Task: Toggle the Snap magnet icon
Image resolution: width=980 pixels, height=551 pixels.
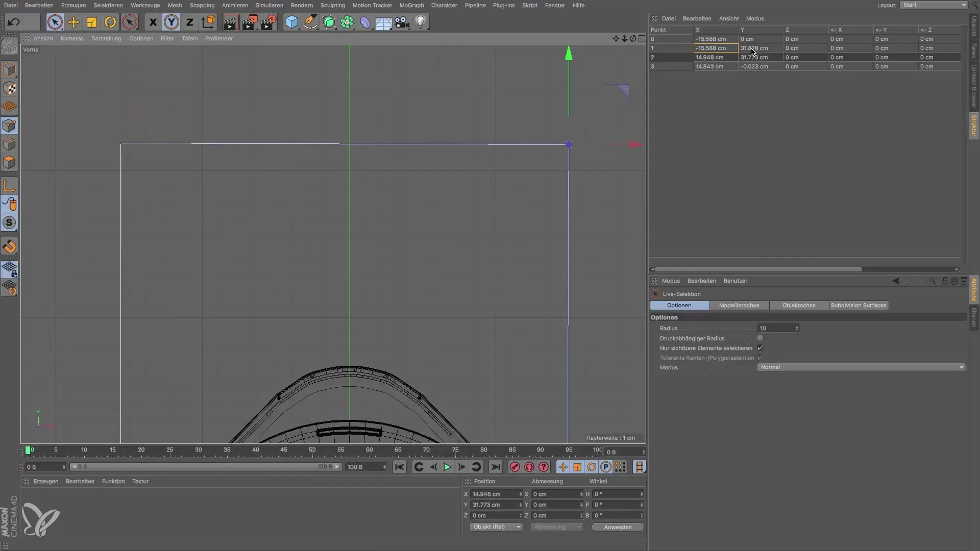Action: point(10,247)
